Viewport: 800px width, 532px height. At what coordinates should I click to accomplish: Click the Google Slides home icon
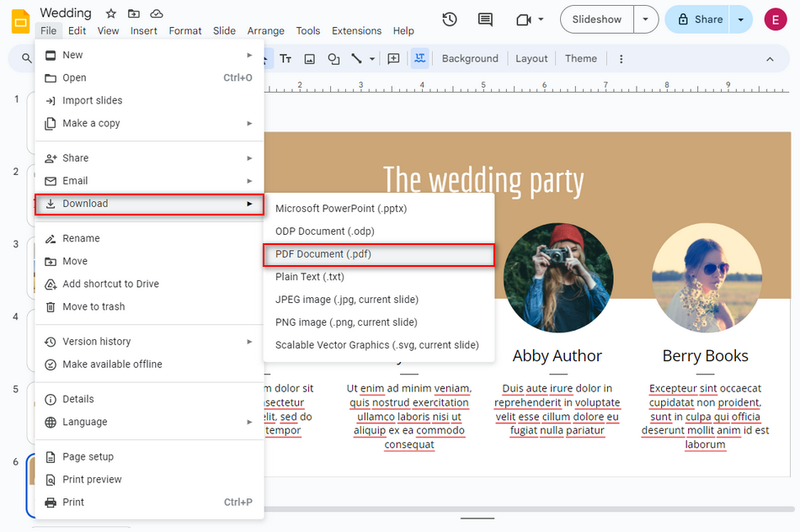click(x=19, y=19)
